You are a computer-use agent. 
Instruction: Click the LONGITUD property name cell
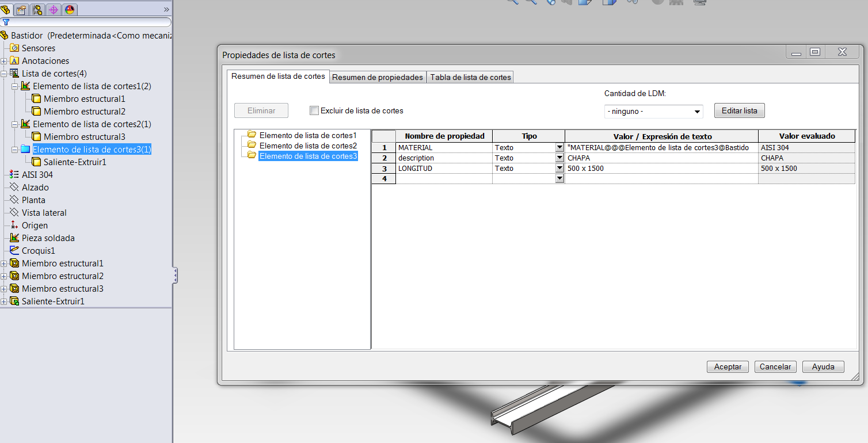444,169
